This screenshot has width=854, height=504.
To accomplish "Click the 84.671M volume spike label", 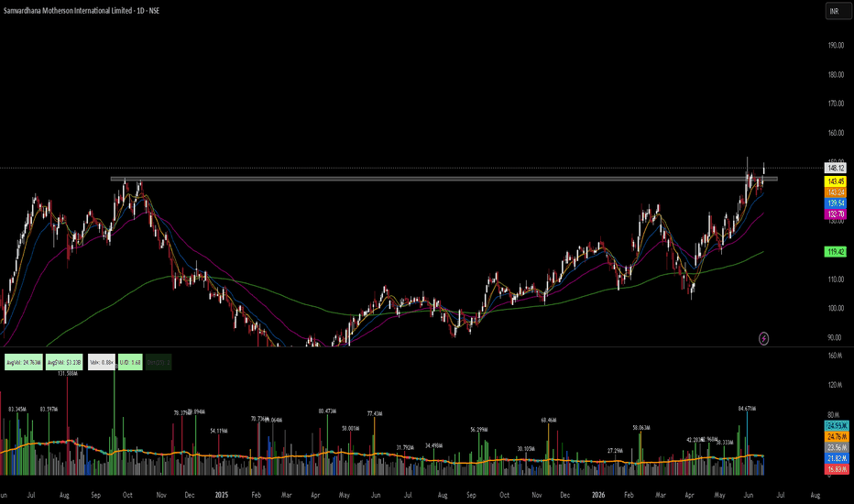I will (x=747, y=408).
